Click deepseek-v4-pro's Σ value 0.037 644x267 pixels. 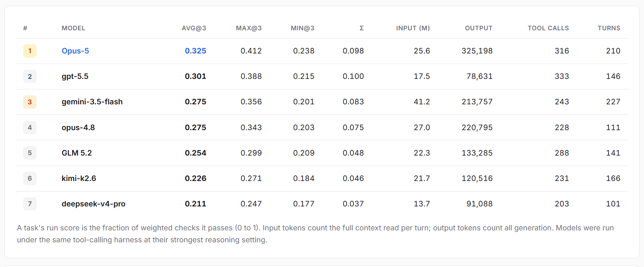(x=353, y=204)
